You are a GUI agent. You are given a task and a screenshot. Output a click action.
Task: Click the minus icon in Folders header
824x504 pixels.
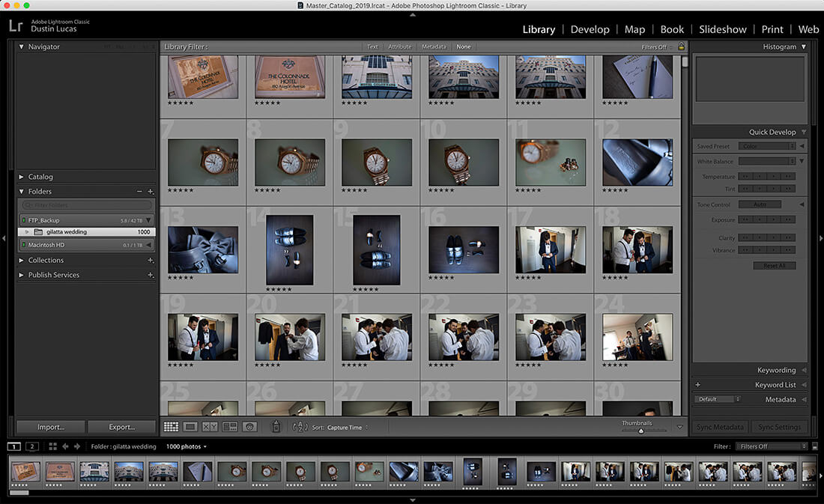coord(139,192)
